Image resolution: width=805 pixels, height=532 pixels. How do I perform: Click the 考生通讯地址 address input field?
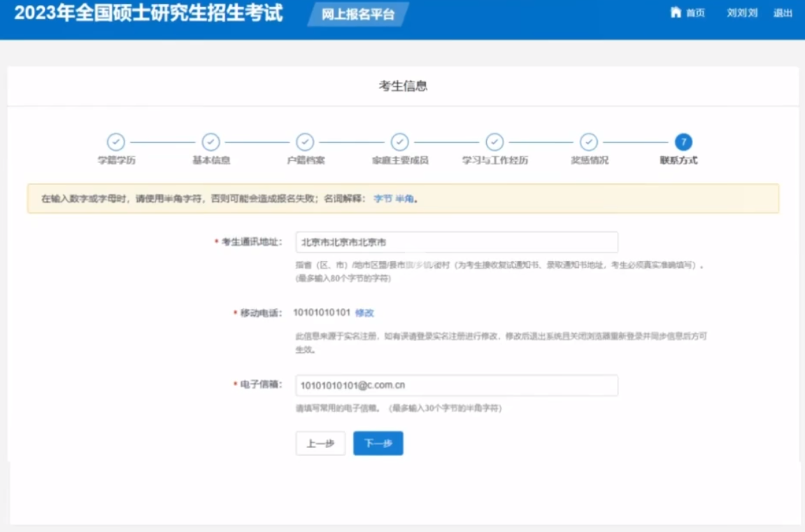[456, 242]
